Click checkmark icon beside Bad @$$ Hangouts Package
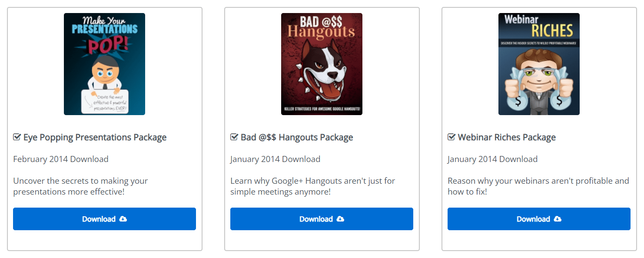 pyautogui.click(x=234, y=137)
